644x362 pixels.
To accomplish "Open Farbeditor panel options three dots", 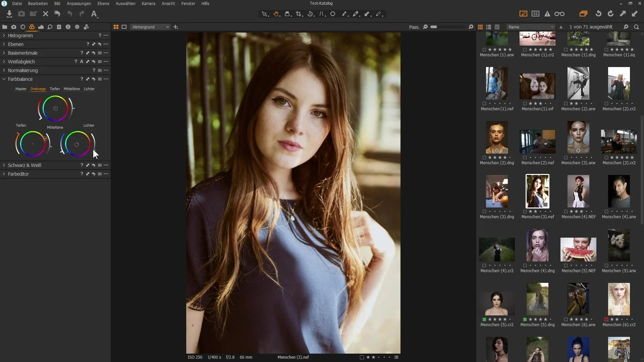I will (106, 174).
